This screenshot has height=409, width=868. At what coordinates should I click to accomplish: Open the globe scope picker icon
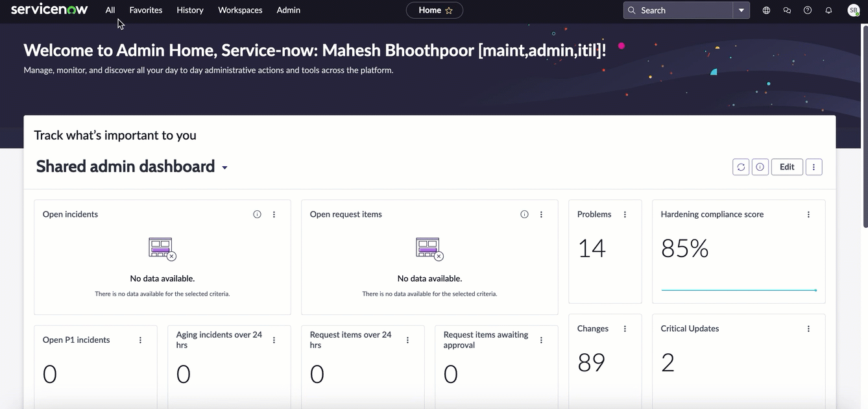point(766,10)
